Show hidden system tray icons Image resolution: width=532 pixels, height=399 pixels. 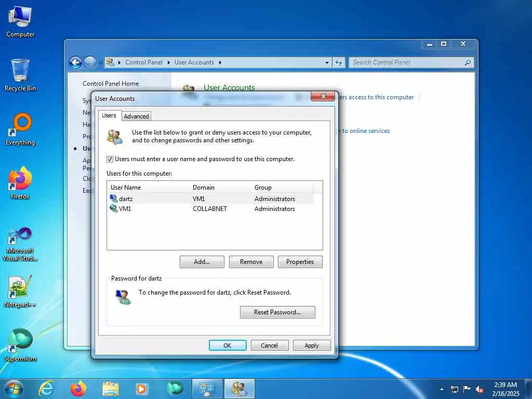tap(442, 389)
